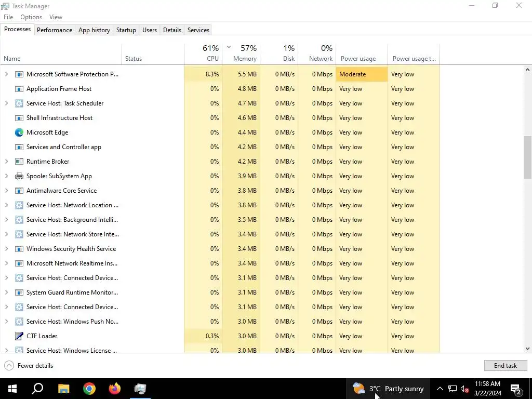The width and height of the screenshot is (532, 399).
Task: Expand the Runtime Broker process
Action: point(6,162)
